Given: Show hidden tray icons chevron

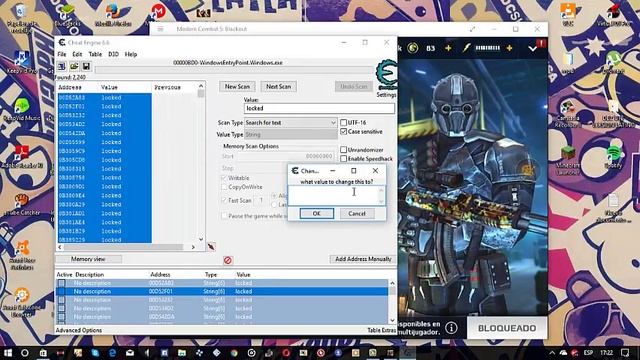Looking at the screenshot, I should pyautogui.click(x=552, y=353).
